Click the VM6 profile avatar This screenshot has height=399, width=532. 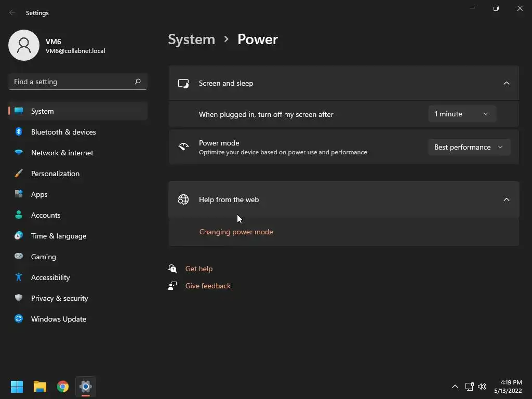pos(24,45)
